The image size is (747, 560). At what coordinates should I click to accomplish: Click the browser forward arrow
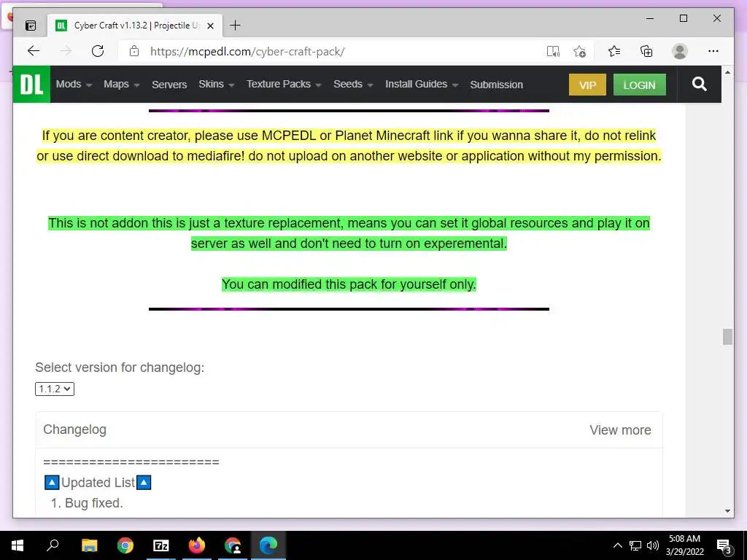(66, 51)
